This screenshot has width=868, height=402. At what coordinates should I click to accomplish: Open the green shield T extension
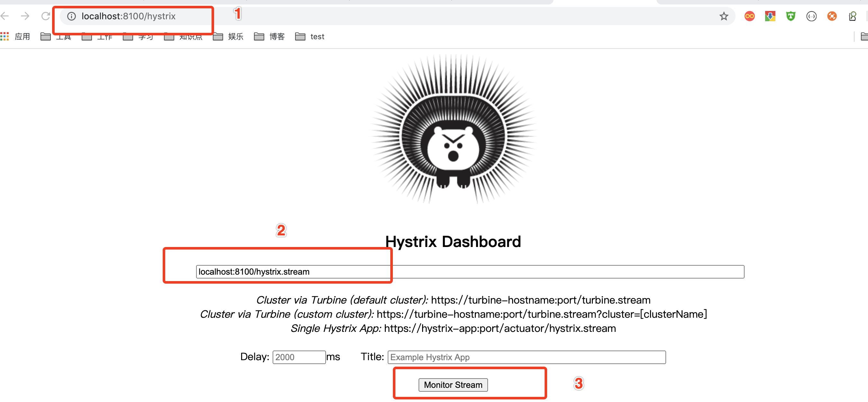[791, 16]
